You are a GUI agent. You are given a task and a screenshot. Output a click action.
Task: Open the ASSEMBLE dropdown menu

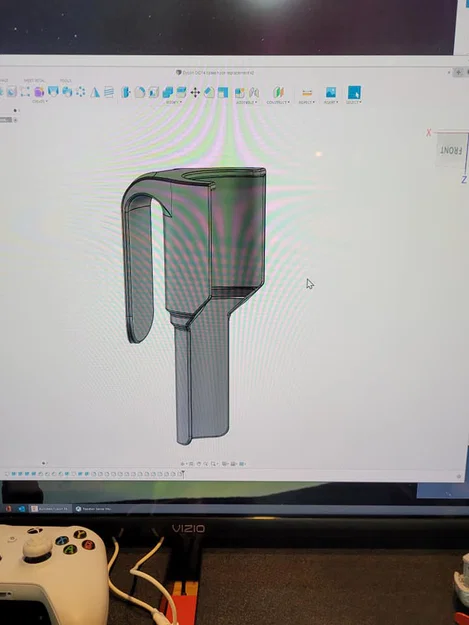click(246, 102)
